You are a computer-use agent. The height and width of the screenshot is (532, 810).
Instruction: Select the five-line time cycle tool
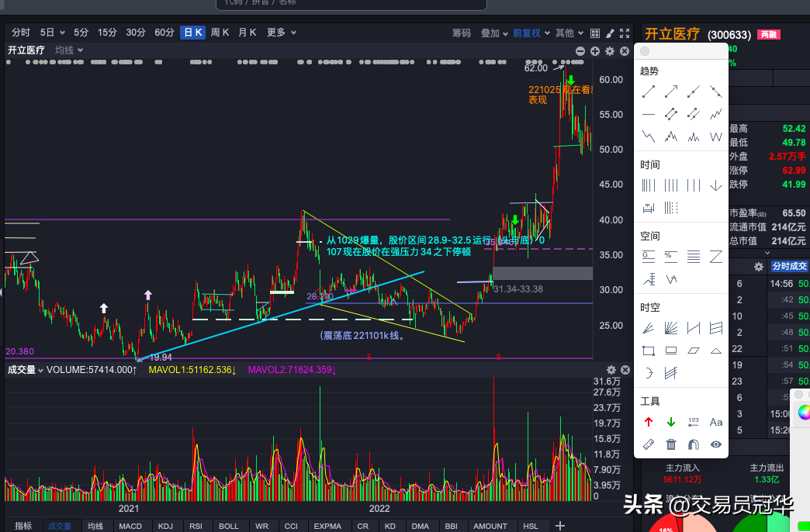coord(649,185)
